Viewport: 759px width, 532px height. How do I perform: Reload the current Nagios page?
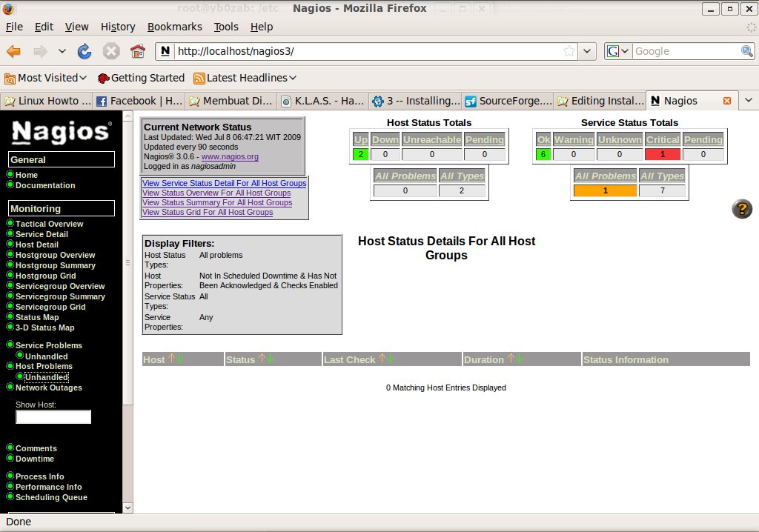84,51
